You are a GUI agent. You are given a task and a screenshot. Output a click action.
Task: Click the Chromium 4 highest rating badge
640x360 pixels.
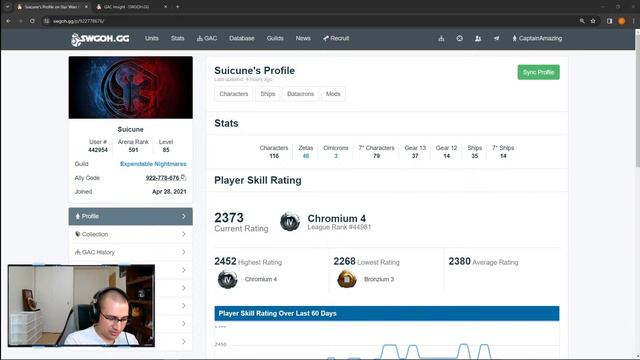227,279
